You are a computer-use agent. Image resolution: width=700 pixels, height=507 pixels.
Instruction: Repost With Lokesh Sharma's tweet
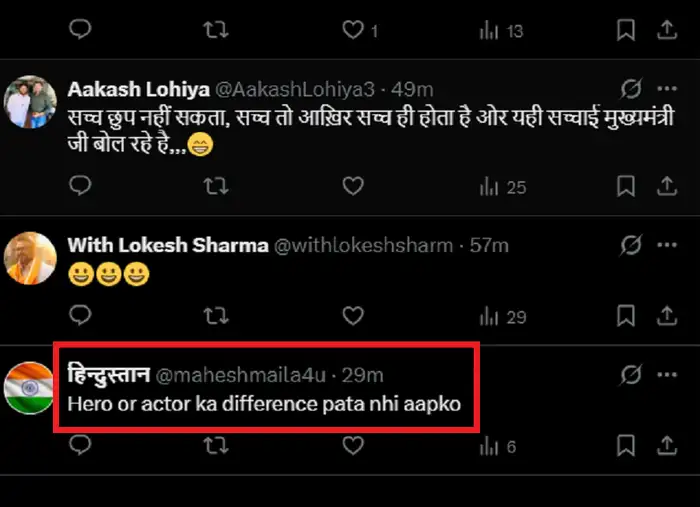tap(215, 316)
